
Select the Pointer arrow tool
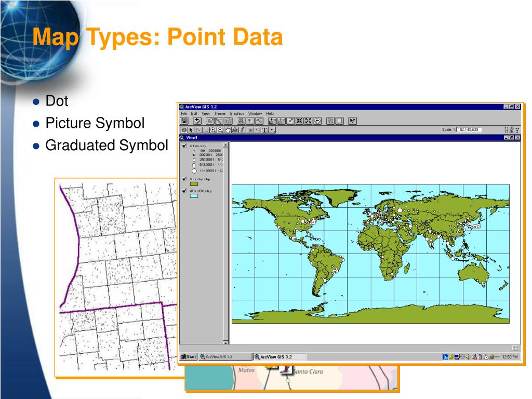click(191, 130)
